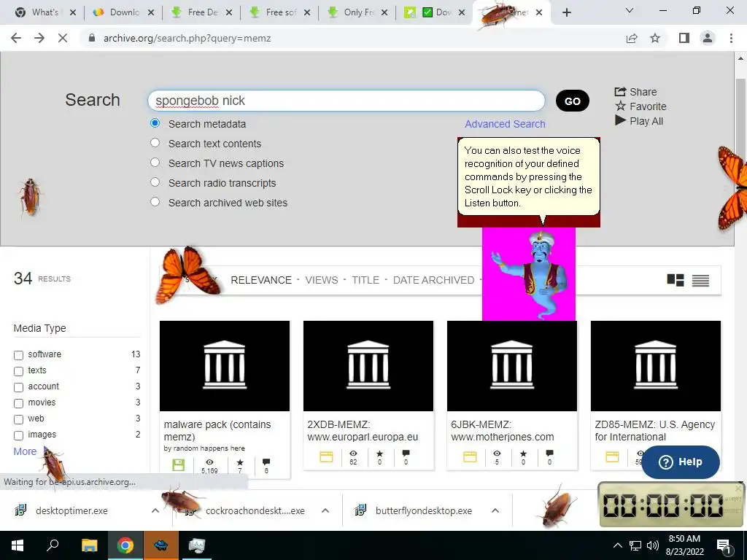Switch to the "Only Fr" browser tab

pos(359,12)
